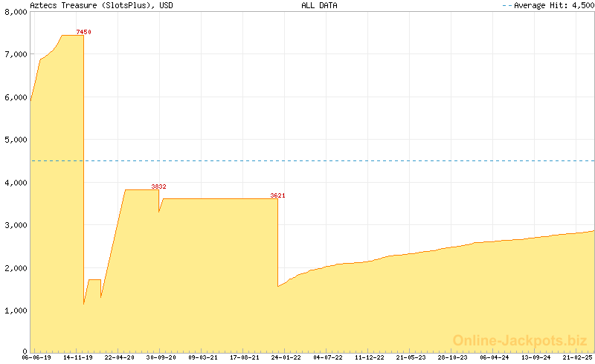Viewport: 595px width, 364px height.
Task: Click the 2,000 y-axis label
Action: (x=14, y=268)
